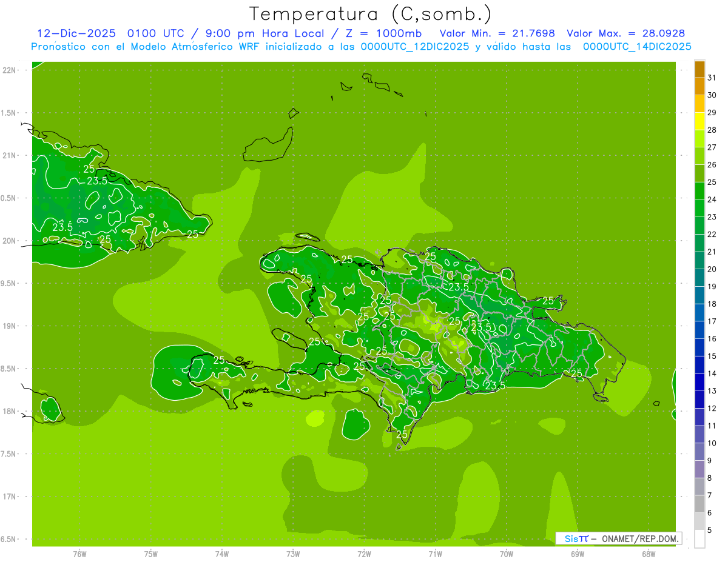Click the title "Temperatura (C,somb.)"
Screen dimensions: 728x562
(371, 13)
